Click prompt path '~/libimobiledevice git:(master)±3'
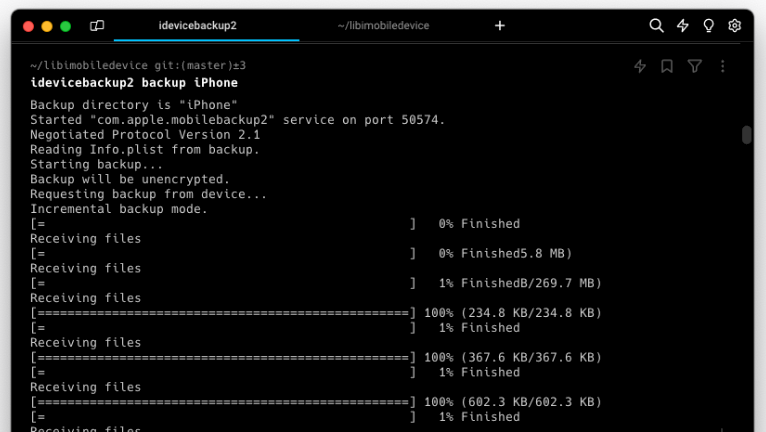Image resolution: width=766 pixels, height=432 pixels. 138,65
